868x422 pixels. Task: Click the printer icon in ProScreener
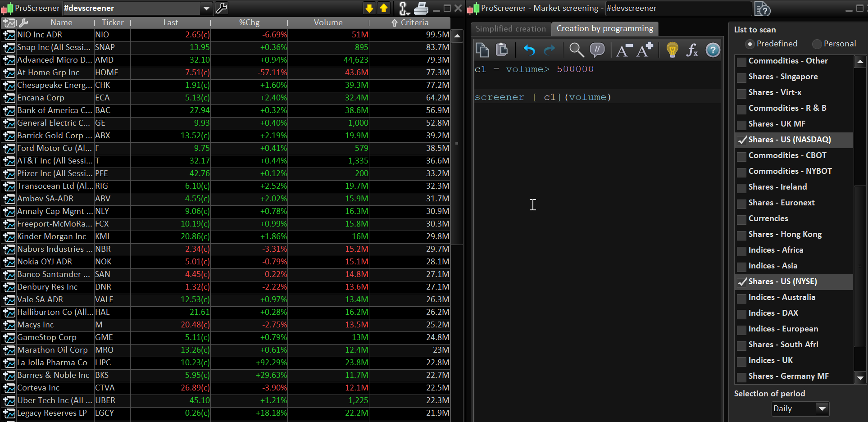[x=421, y=8]
